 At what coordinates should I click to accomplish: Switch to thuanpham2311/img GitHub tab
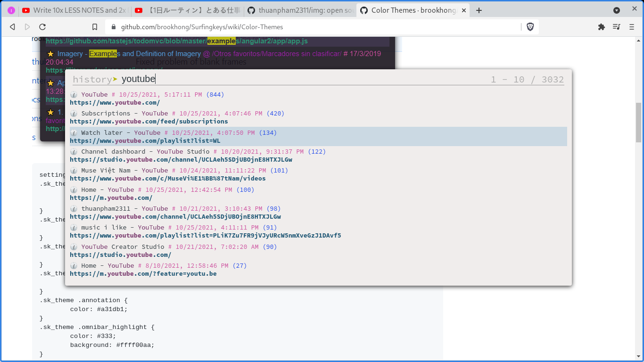tap(300, 10)
